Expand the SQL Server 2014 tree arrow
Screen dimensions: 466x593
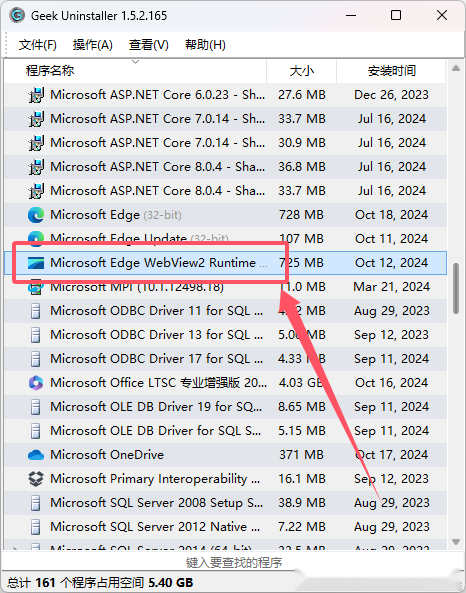point(15,548)
